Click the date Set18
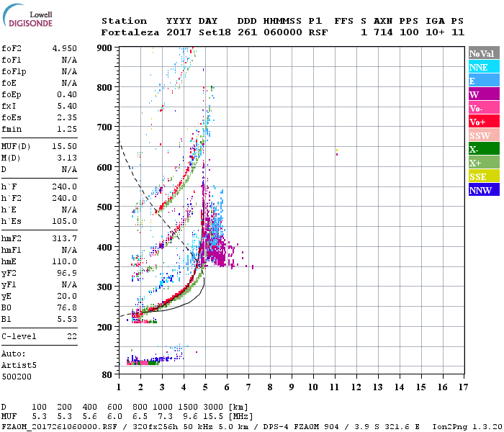 click(215, 32)
